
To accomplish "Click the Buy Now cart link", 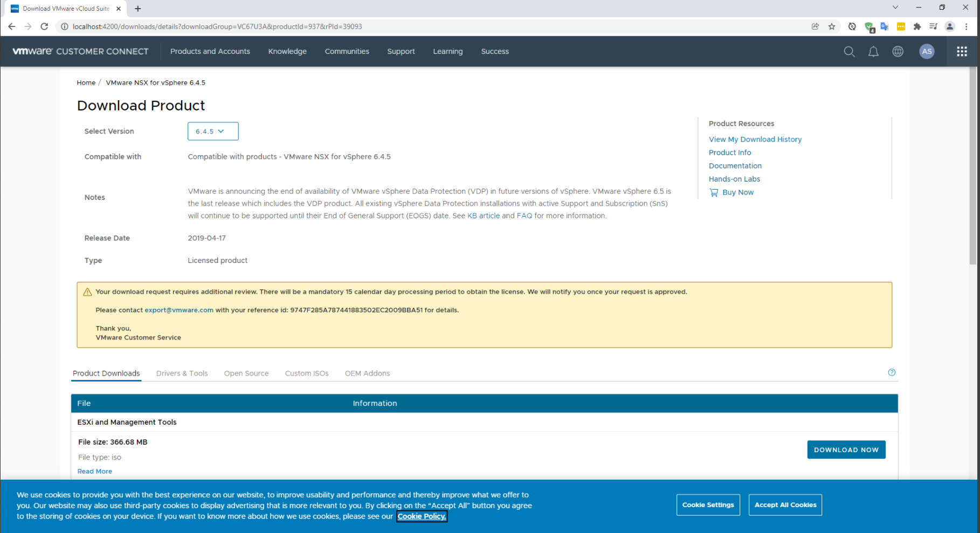I will click(x=731, y=192).
